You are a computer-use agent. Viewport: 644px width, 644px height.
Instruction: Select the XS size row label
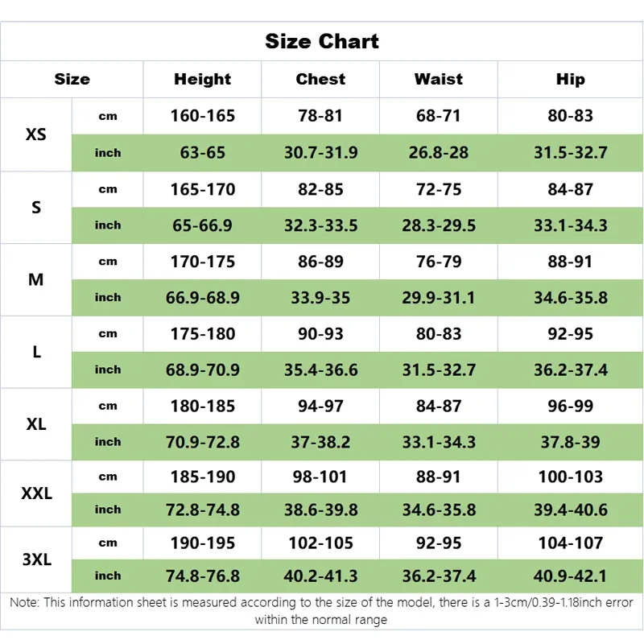point(36,134)
